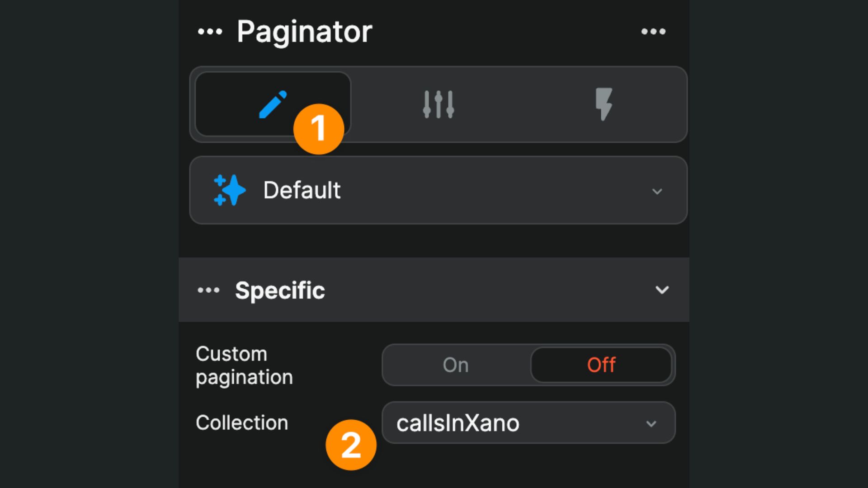
Task: Open the three-dot menu next to Paginator title
Action: (654, 31)
